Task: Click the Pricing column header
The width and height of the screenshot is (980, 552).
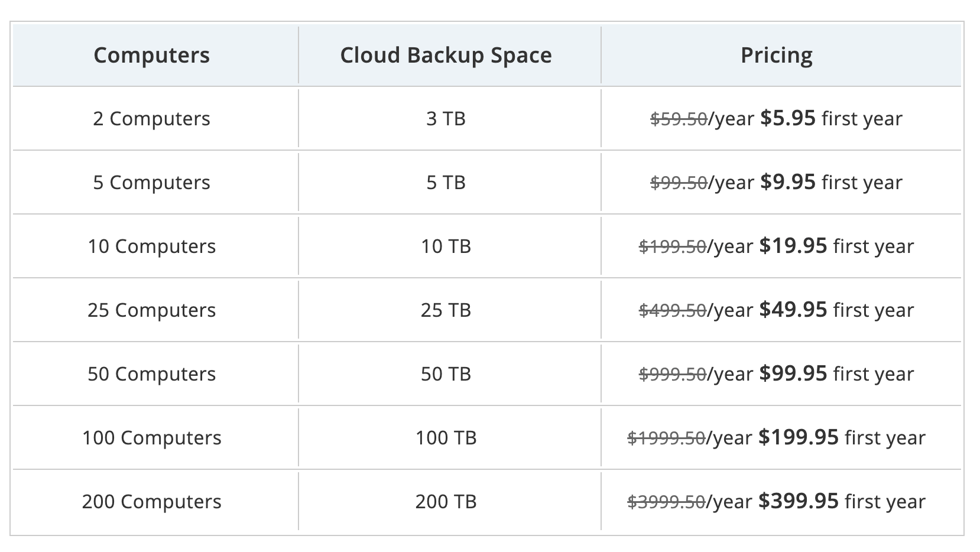Action: click(x=776, y=55)
